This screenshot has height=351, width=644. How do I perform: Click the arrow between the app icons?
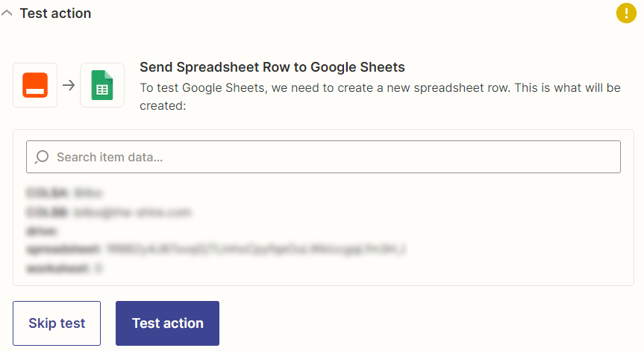69,85
